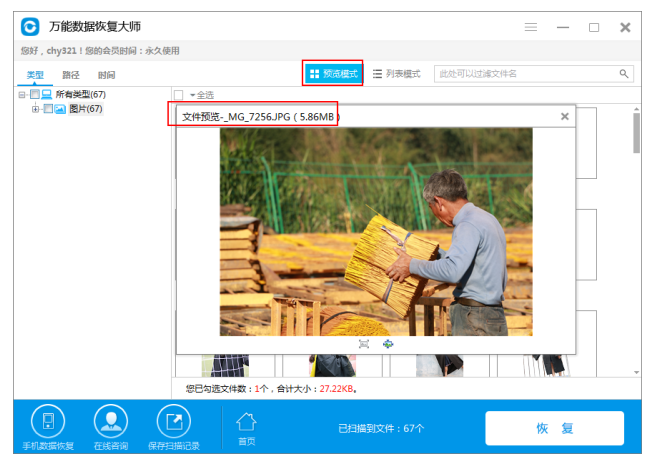Open phone data recovery icon
The image size is (657, 465).
[48, 421]
